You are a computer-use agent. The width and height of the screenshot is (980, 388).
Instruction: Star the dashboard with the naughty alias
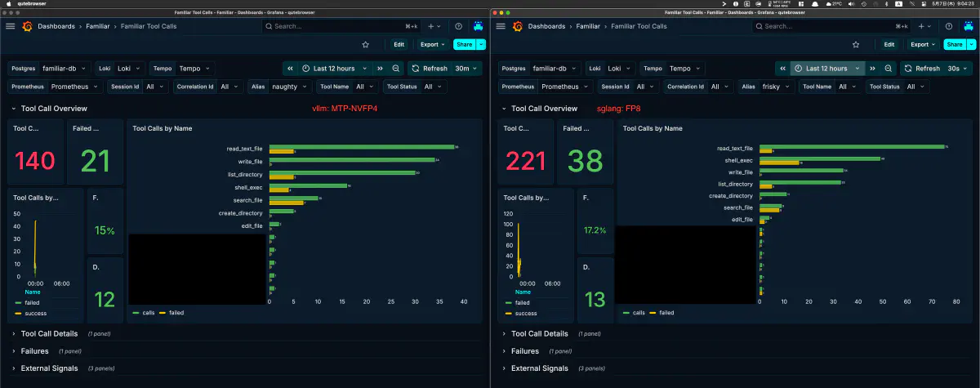[365, 44]
